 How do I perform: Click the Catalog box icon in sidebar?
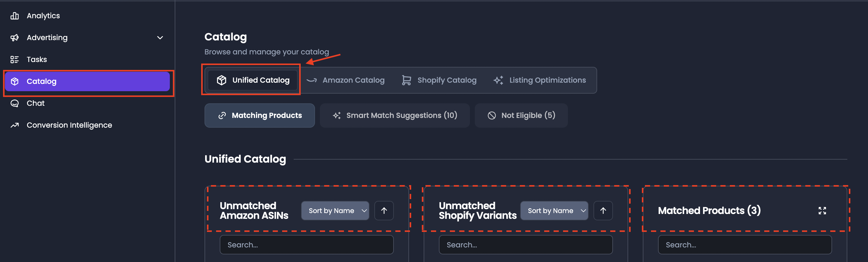(15, 81)
